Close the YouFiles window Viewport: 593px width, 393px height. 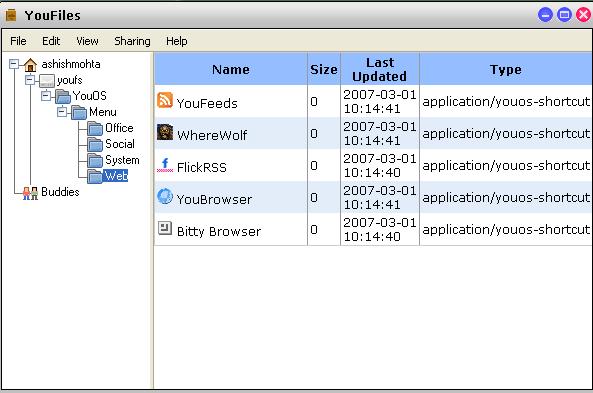click(583, 15)
